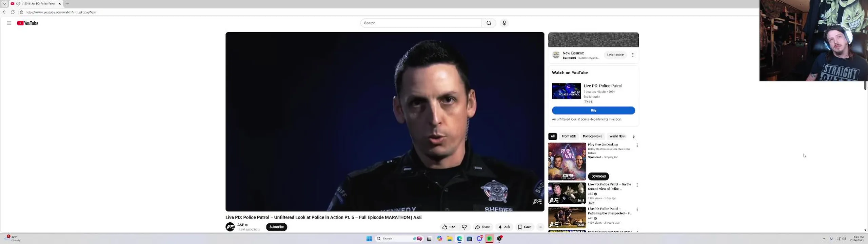
Task: Subscribe to the A&E channel
Action: pos(276,227)
